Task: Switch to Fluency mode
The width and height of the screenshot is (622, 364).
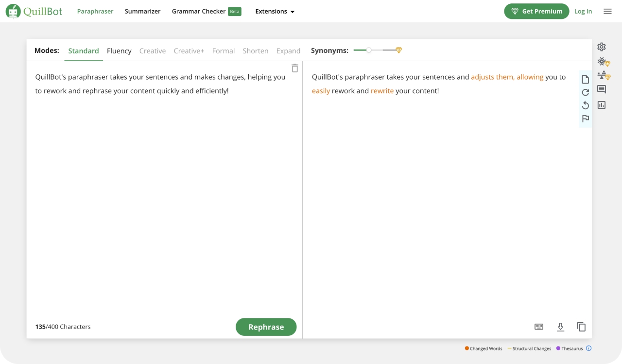Action: point(119,50)
